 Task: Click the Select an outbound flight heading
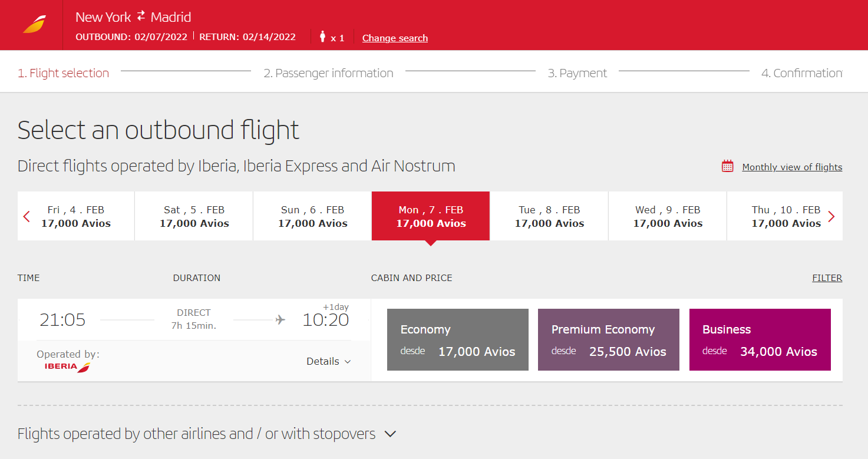(159, 130)
